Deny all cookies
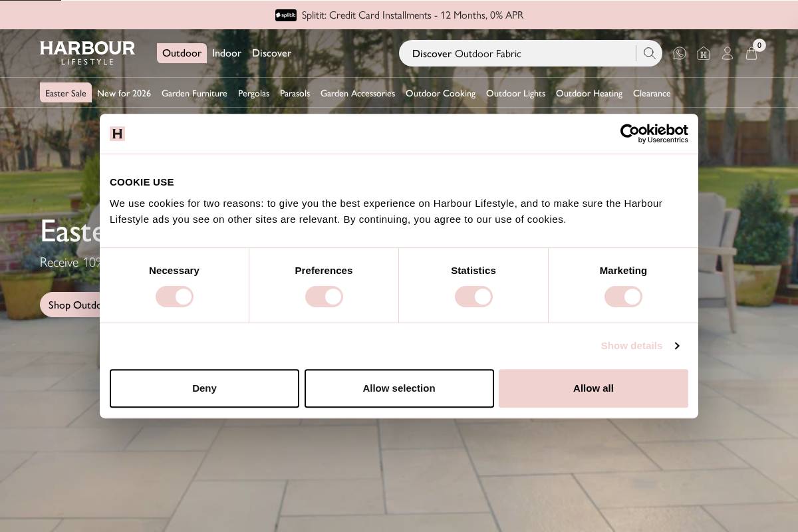 204,388
